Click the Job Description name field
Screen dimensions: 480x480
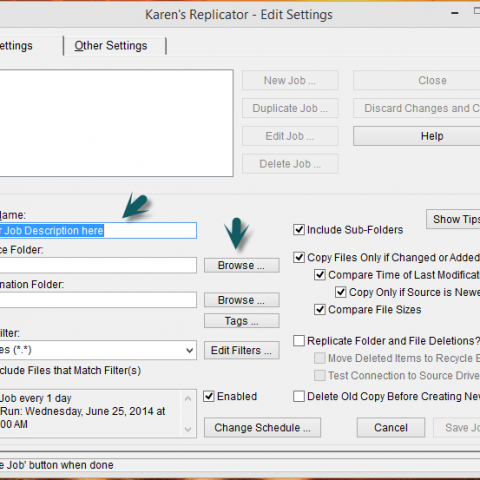point(98,230)
